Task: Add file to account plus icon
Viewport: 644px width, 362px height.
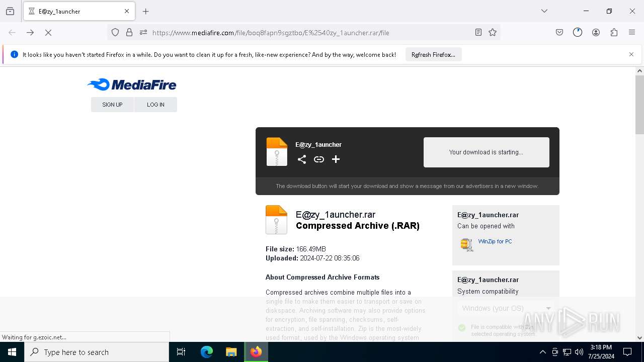Action: point(336,159)
